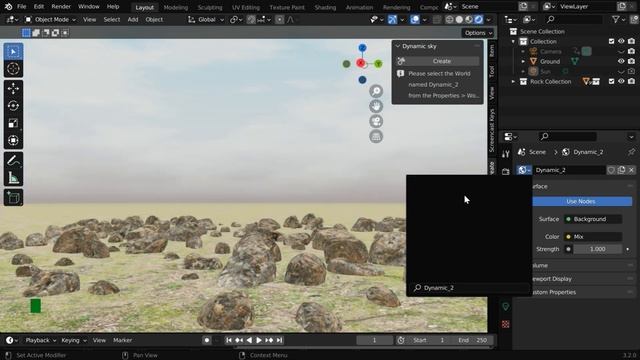Hide Ground object in viewport
This screenshot has height=360, width=640.
tap(621, 61)
